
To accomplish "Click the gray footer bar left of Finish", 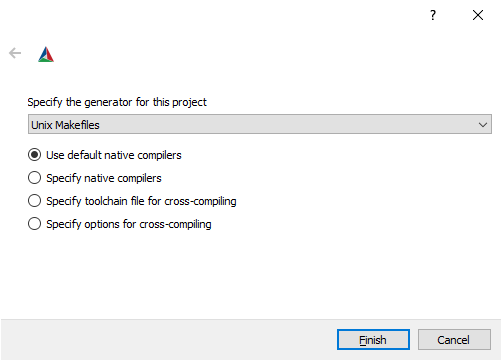I will (167, 340).
